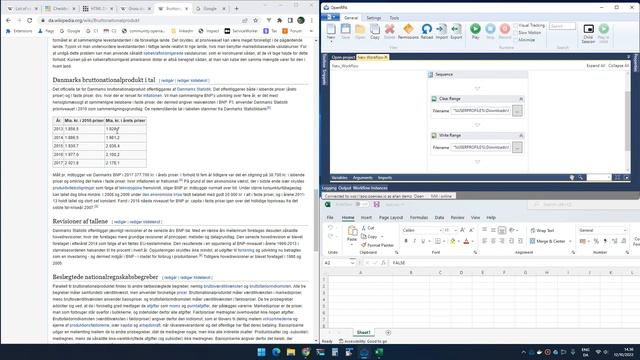
Task: Click the Clear Range Filename browse button
Action: (517, 111)
